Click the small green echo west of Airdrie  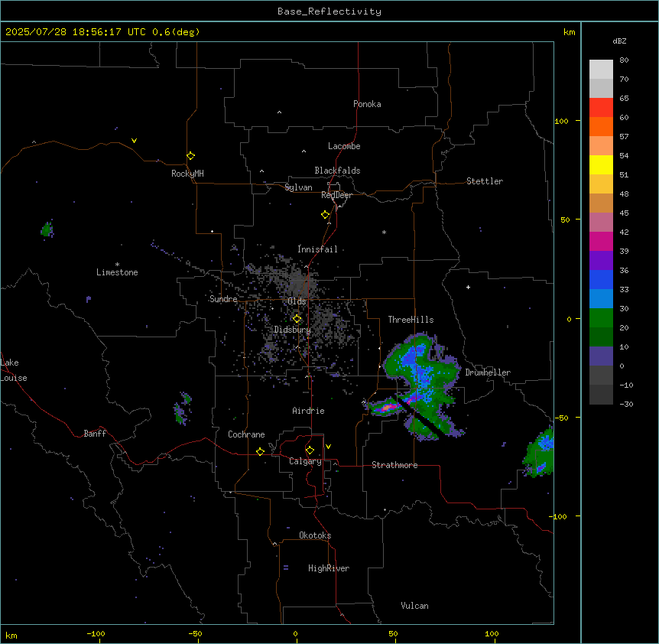tap(183, 408)
